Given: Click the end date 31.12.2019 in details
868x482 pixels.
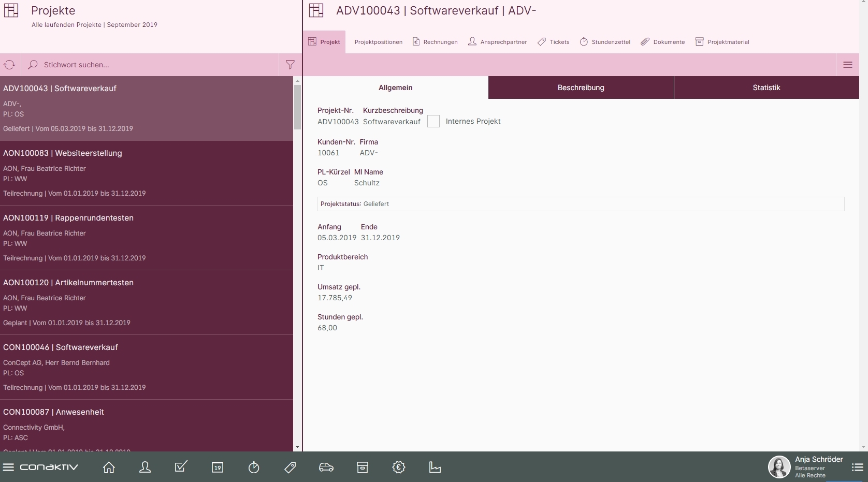Looking at the screenshot, I should 380,238.
